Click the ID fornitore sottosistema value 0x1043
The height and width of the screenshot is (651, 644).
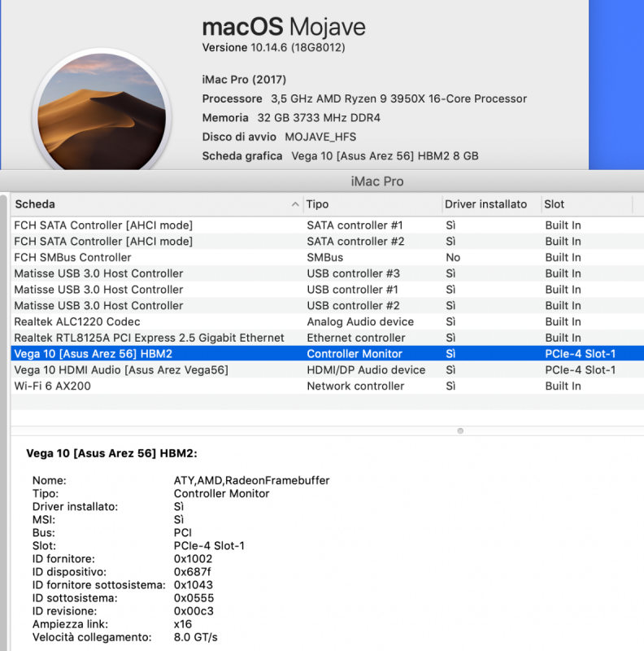point(194,585)
